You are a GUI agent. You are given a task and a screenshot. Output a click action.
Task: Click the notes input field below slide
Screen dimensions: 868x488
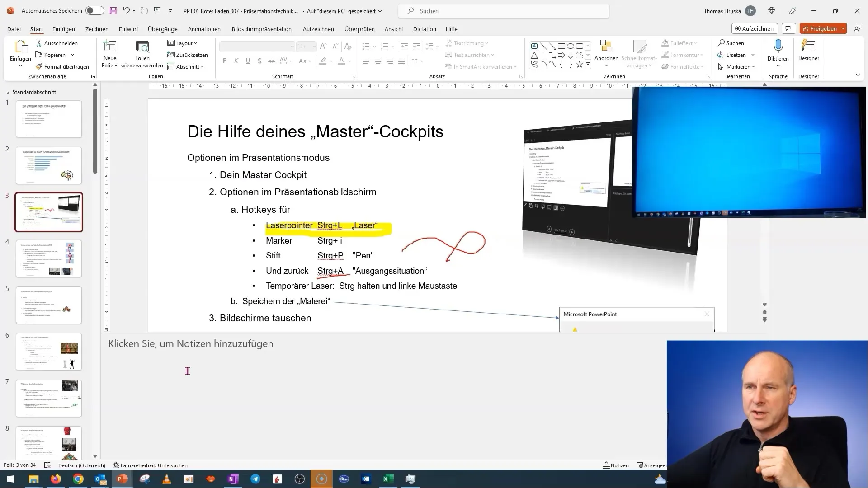click(x=191, y=344)
